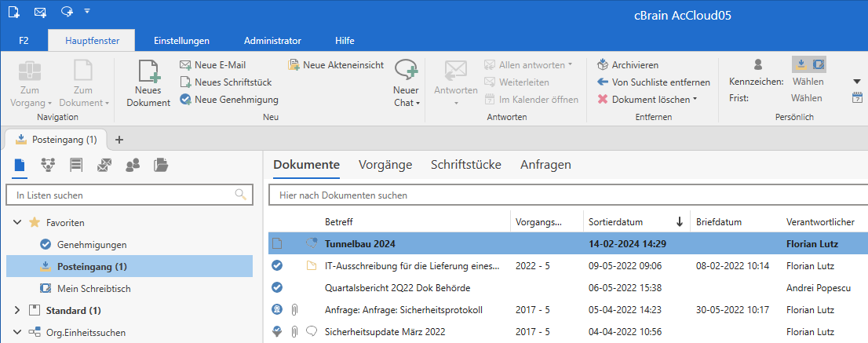
Task: Expand the Standard (1) tree node
Action: coord(17,311)
